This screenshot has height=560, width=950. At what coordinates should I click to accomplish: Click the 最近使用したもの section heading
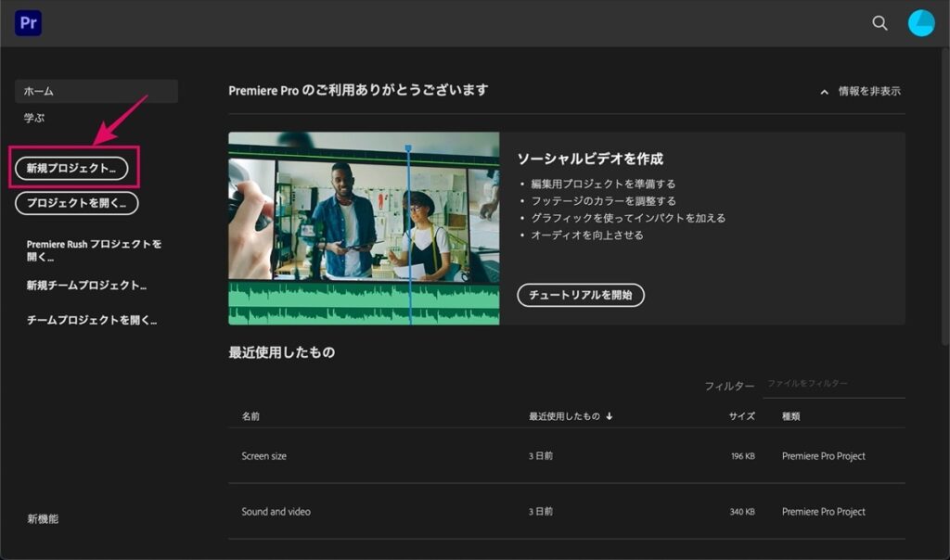point(282,352)
